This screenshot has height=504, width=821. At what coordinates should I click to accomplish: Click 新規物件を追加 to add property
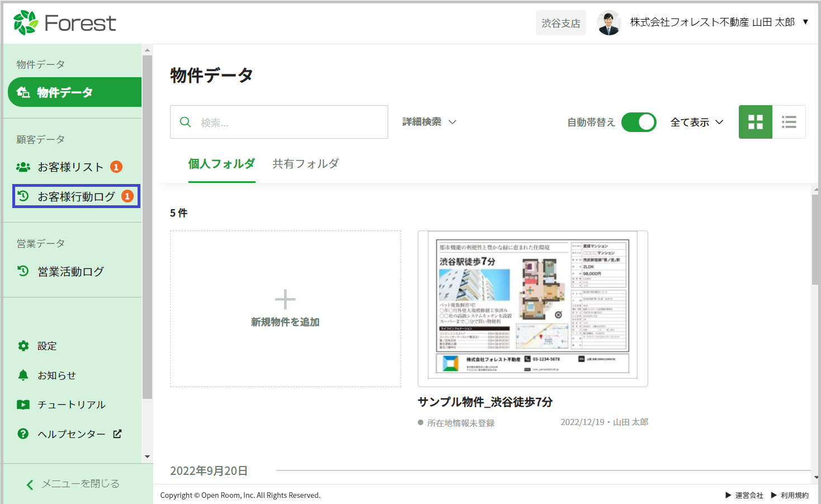(285, 309)
